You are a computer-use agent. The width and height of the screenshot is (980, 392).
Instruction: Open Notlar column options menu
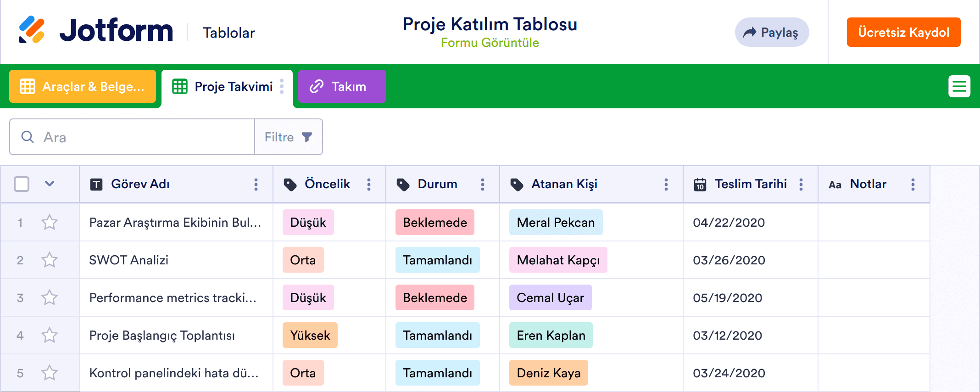pos(913,185)
